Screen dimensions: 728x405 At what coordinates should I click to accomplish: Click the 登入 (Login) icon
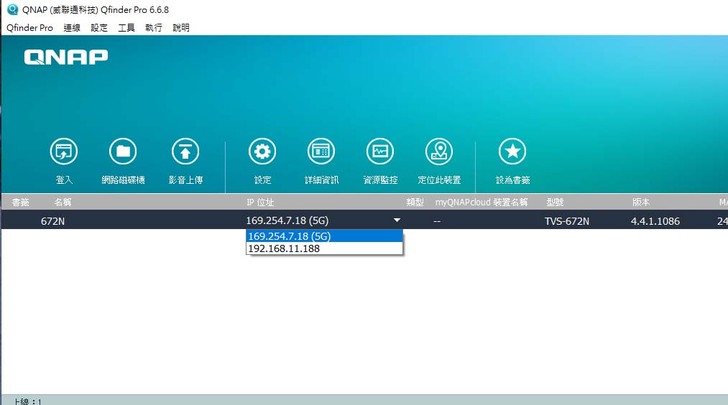[x=64, y=151]
